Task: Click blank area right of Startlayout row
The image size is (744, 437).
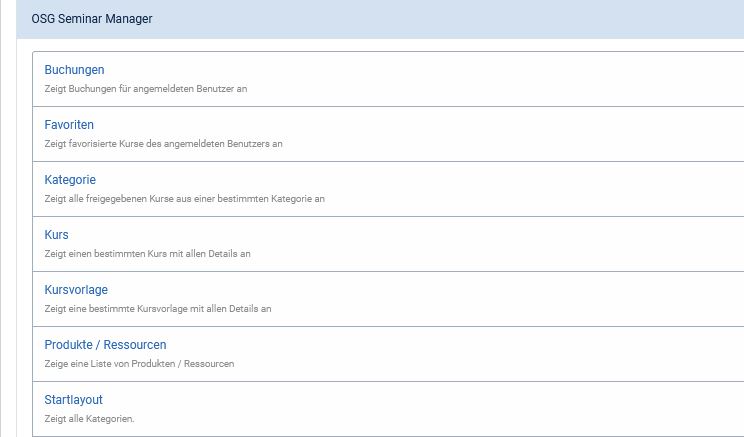Action: pos(550,409)
